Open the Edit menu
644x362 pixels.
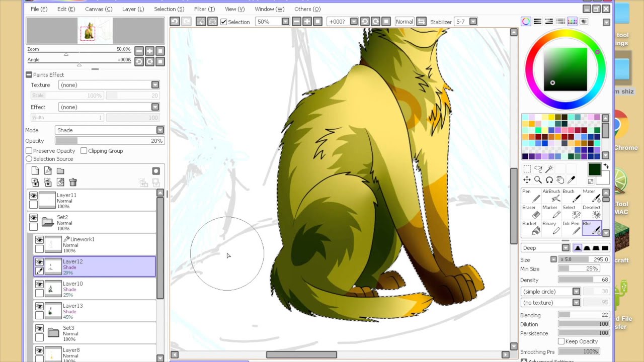[x=66, y=9]
